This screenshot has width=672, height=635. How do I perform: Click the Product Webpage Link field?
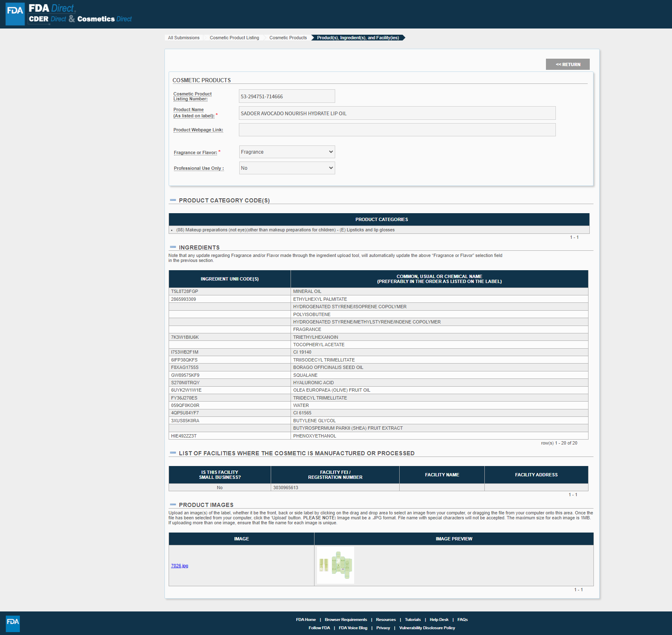pos(397,130)
